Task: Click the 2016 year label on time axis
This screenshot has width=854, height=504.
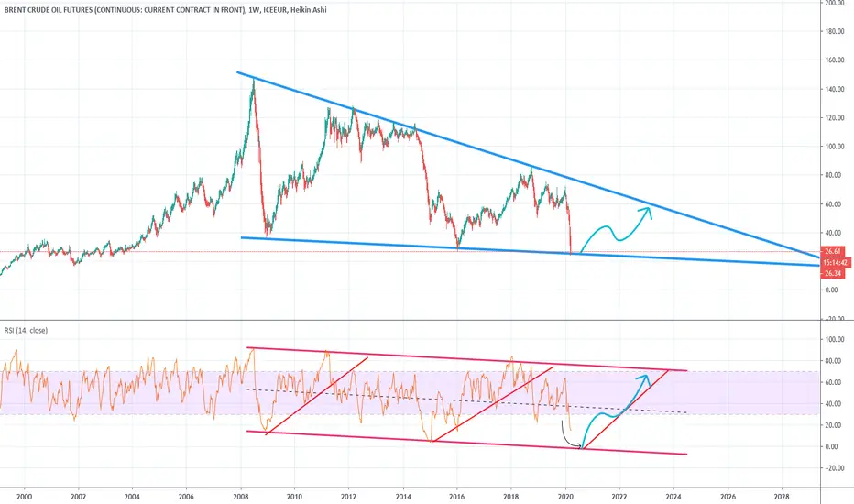Action: pyautogui.click(x=457, y=497)
